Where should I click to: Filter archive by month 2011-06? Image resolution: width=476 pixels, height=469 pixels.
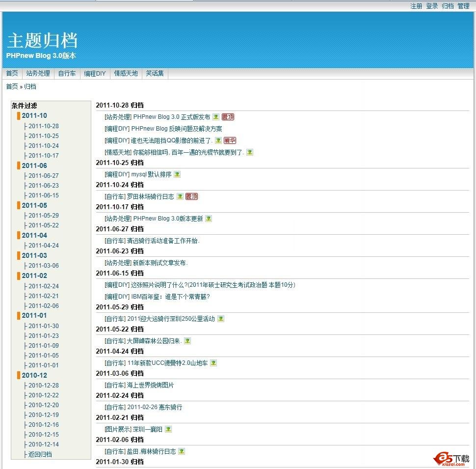pyautogui.click(x=34, y=166)
